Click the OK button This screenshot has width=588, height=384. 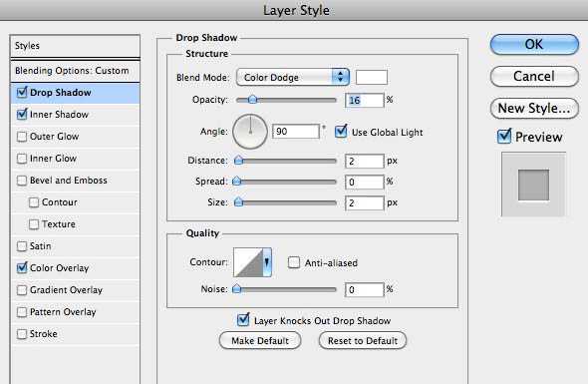click(534, 44)
